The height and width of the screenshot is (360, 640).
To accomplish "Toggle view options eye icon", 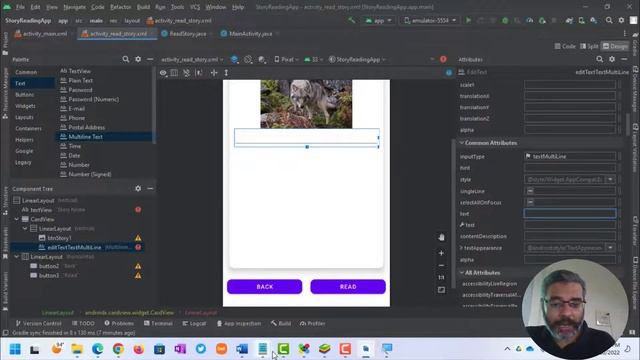I will click(163, 73).
